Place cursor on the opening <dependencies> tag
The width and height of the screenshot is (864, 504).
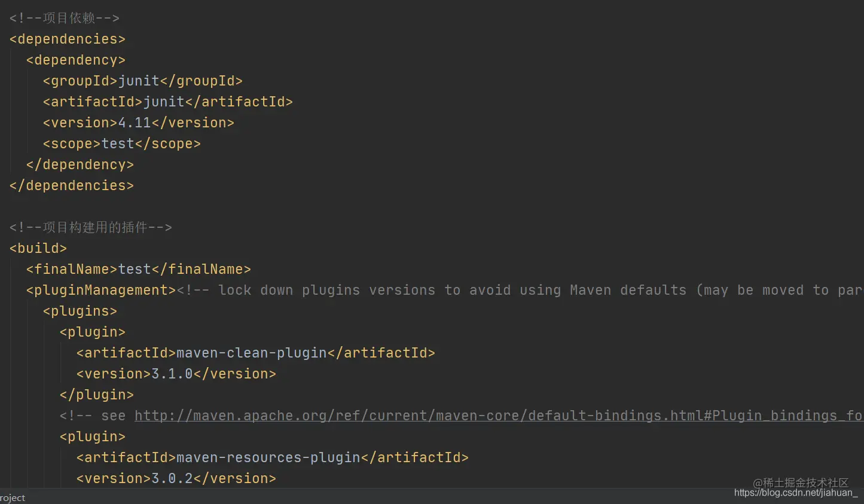(x=68, y=39)
